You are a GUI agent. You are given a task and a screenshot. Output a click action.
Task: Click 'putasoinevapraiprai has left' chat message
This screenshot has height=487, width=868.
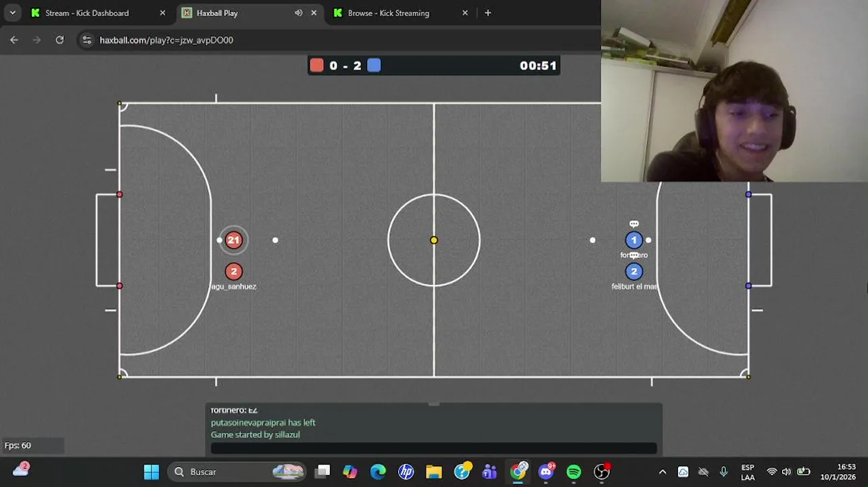[263, 422]
